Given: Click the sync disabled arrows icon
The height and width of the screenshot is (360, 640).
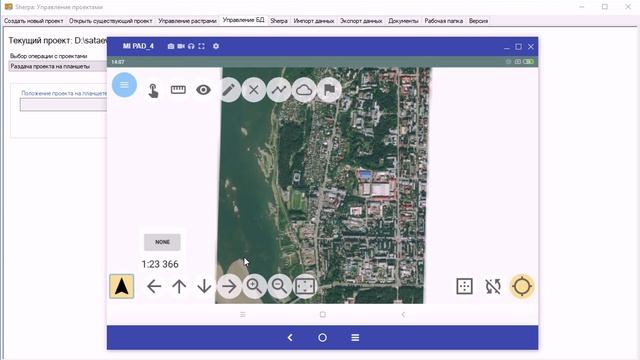Looking at the screenshot, I should [493, 286].
